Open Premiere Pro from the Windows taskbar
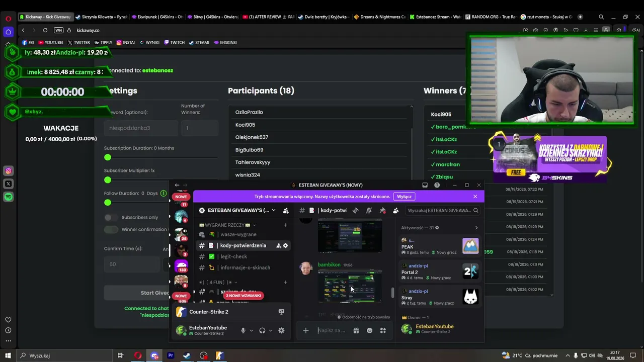644x362 pixels. [171, 355]
